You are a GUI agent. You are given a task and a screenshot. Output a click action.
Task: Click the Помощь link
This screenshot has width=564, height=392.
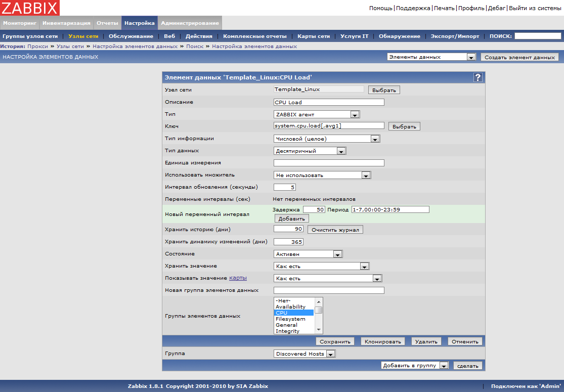pos(380,8)
